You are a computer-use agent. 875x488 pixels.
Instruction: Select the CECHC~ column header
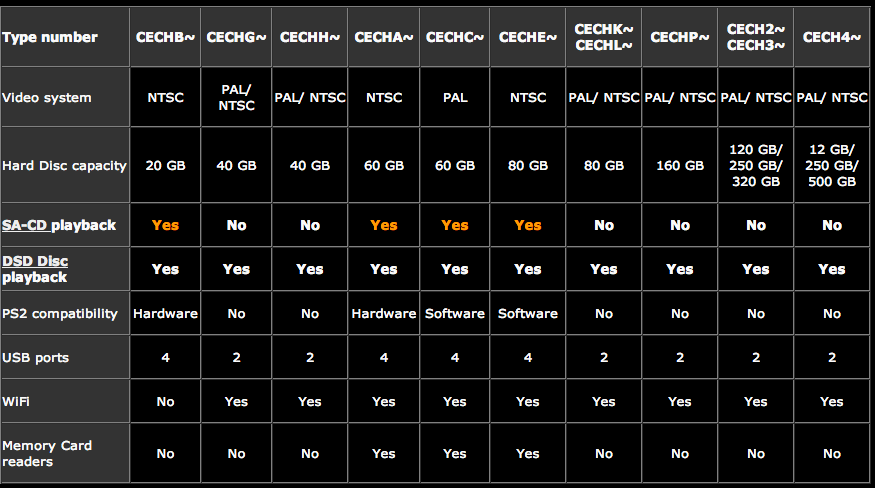tap(455, 37)
